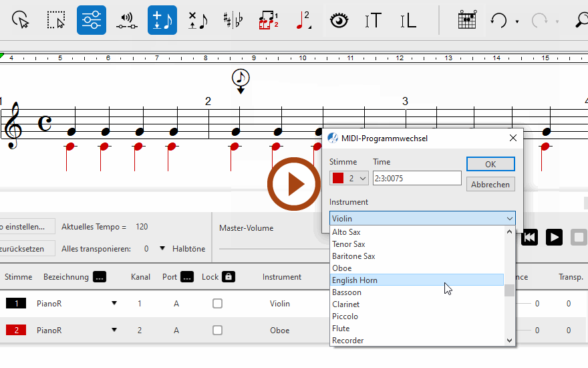Toggle Lock checkbox for track 2

[x=217, y=330]
